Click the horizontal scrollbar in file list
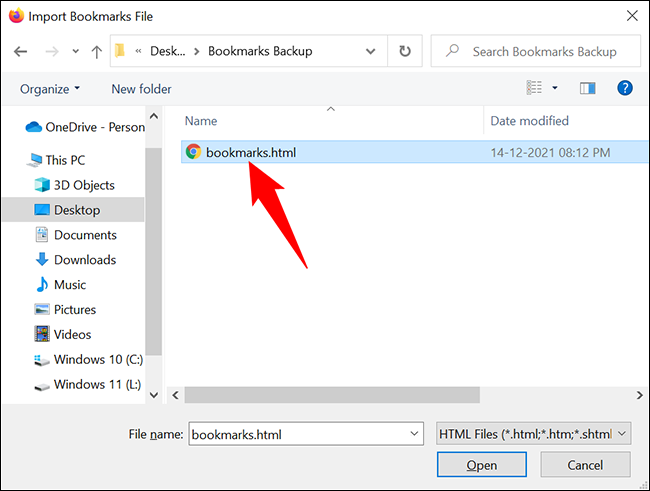Image resolution: width=650 pixels, height=491 pixels. pos(380,395)
